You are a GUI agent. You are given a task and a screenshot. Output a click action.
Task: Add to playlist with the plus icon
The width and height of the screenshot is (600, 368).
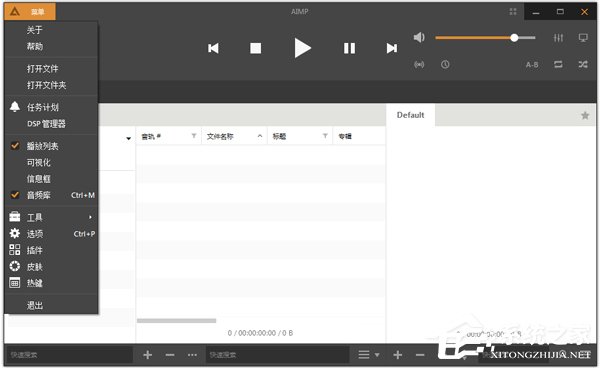(x=398, y=355)
